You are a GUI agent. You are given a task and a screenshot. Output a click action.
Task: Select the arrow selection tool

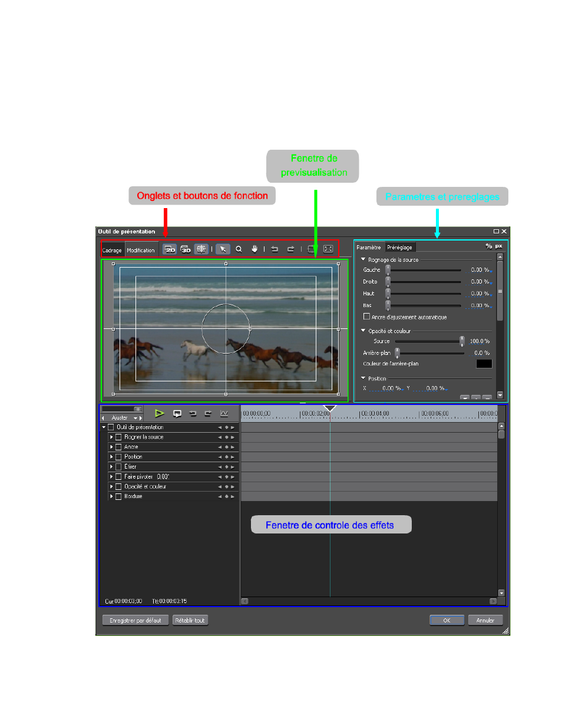[x=223, y=249]
